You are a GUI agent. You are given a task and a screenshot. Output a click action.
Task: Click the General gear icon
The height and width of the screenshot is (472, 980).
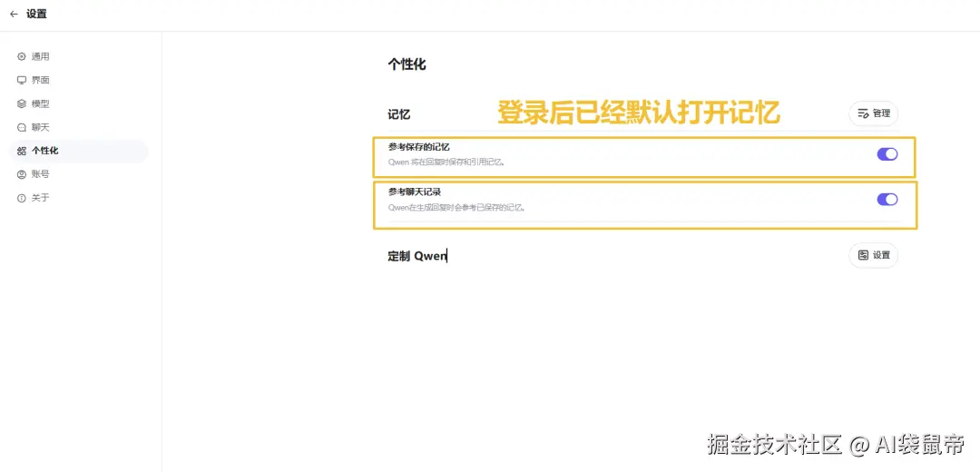click(21, 57)
